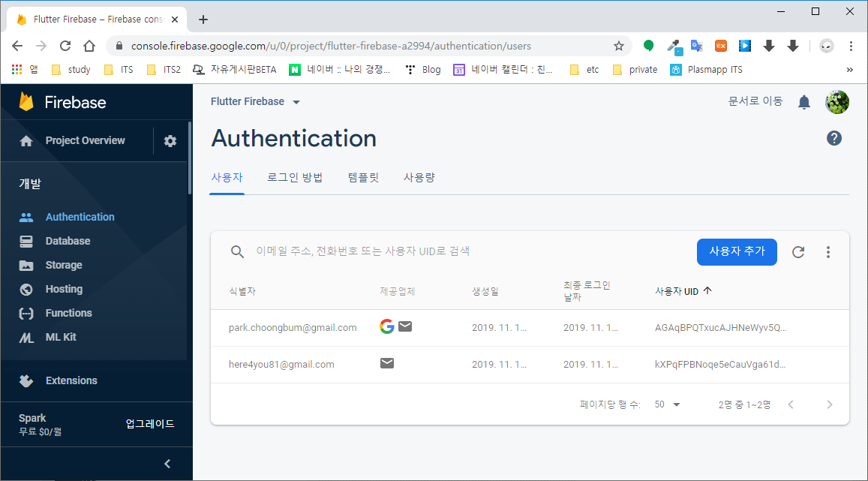868x481 pixels.
Task: Open the rows per page dropdown
Action: click(668, 404)
